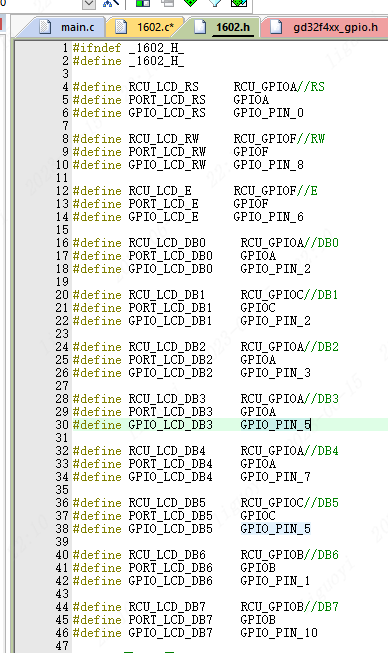Click GPIO_PIN_7 on line 34
This screenshot has width=388, height=653.
276,477
